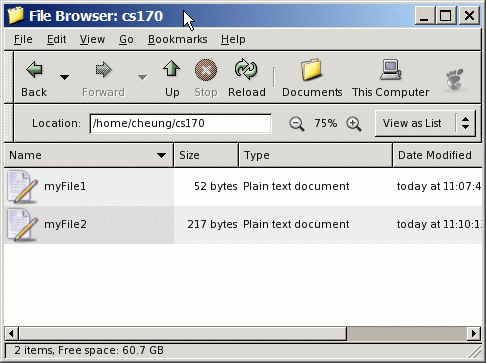This screenshot has height=363, width=486.
Task: Maximize the File Browser window
Action: (446, 16)
